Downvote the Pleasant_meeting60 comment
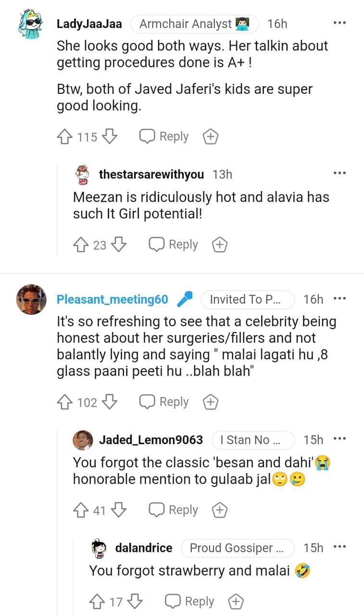364x616 pixels. click(x=110, y=402)
